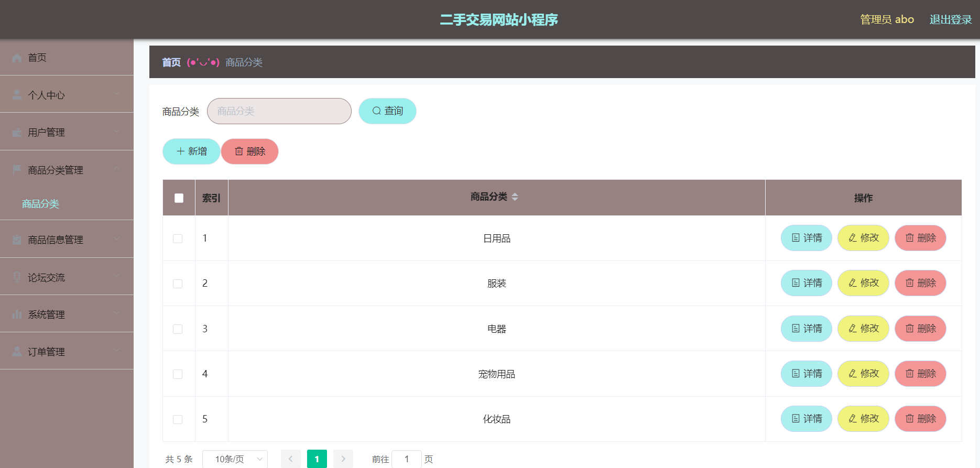Click the 修改 edit button for 服装

(x=863, y=283)
